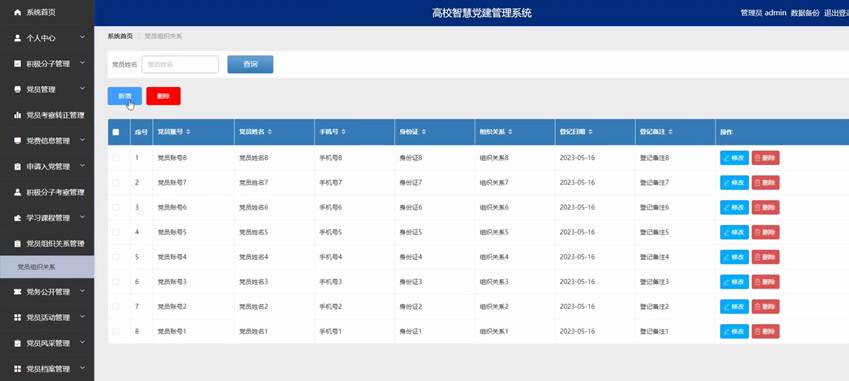This screenshot has width=849, height=381.
Task: Expand 学习课程管理 using its chevron
Action: (x=82, y=217)
